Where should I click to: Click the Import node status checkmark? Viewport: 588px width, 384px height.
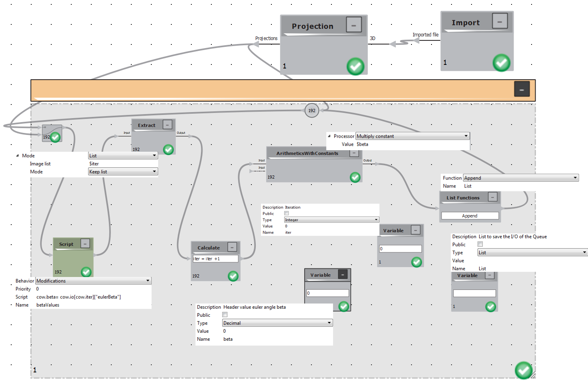502,62
